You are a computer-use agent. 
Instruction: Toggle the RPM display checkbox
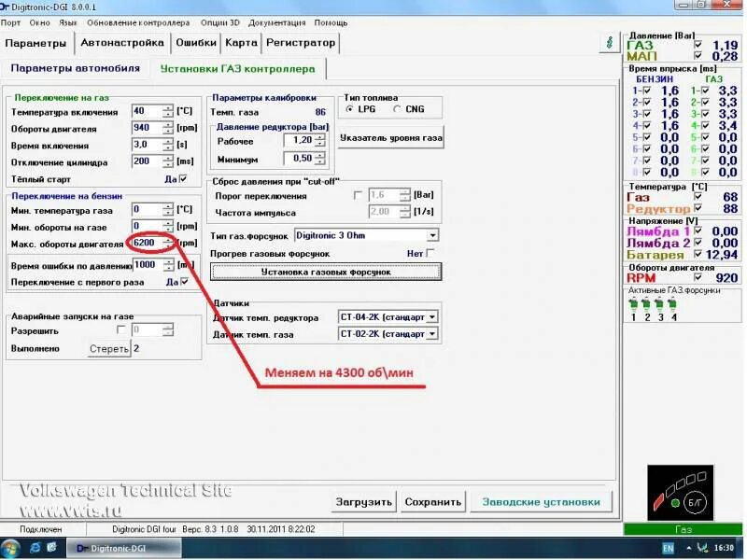[x=698, y=277]
